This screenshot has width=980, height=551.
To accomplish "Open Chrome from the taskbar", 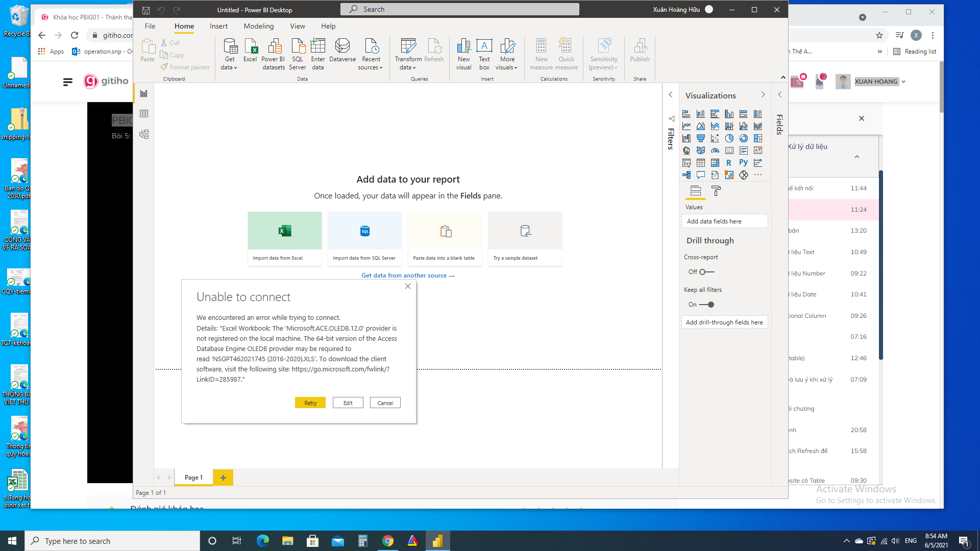I will pyautogui.click(x=388, y=541).
